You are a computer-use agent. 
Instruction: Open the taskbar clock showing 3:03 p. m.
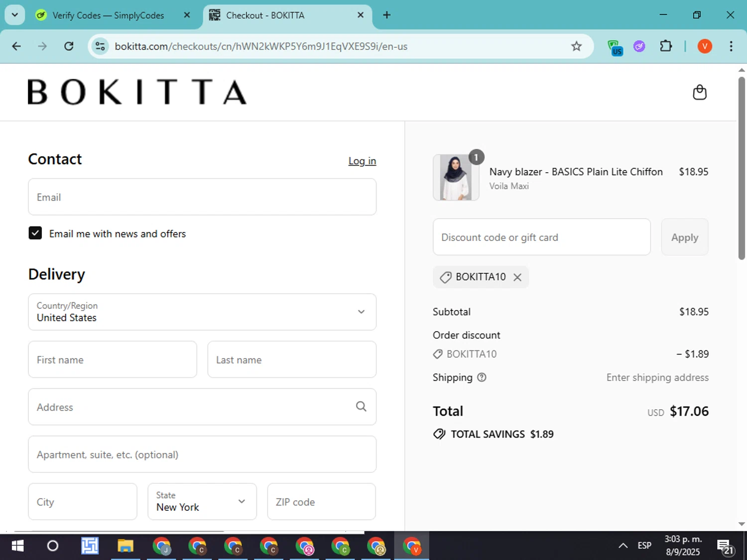683,546
